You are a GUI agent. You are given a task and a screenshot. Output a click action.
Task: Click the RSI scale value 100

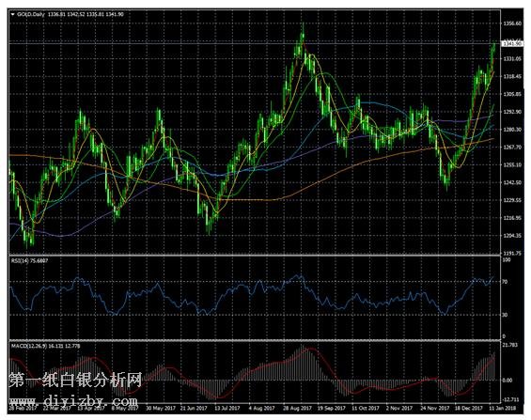click(x=507, y=260)
